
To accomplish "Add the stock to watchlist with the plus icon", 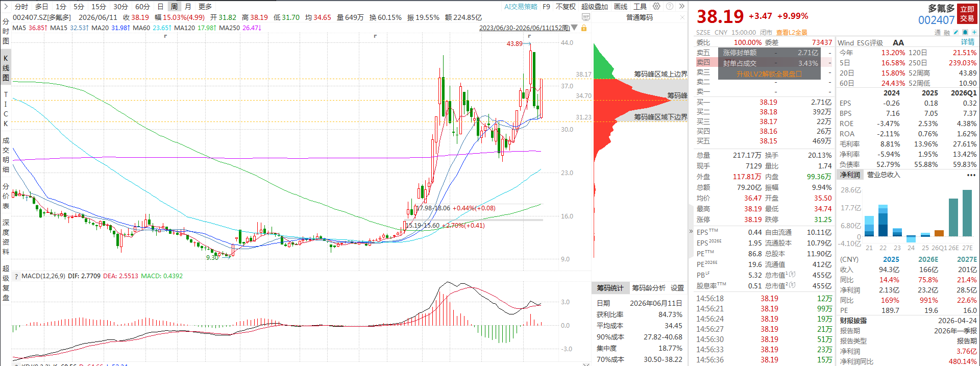I will tap(974, 32).
